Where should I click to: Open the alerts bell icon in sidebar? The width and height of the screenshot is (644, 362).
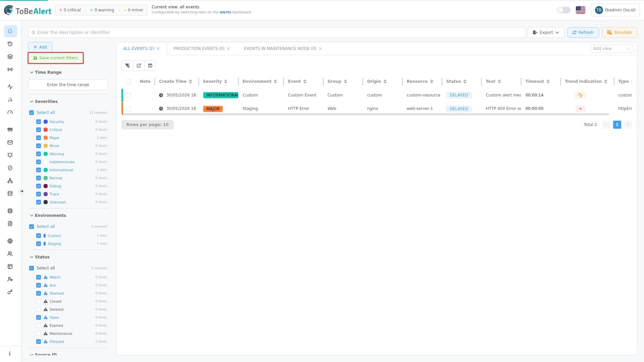tap(10, 31)
